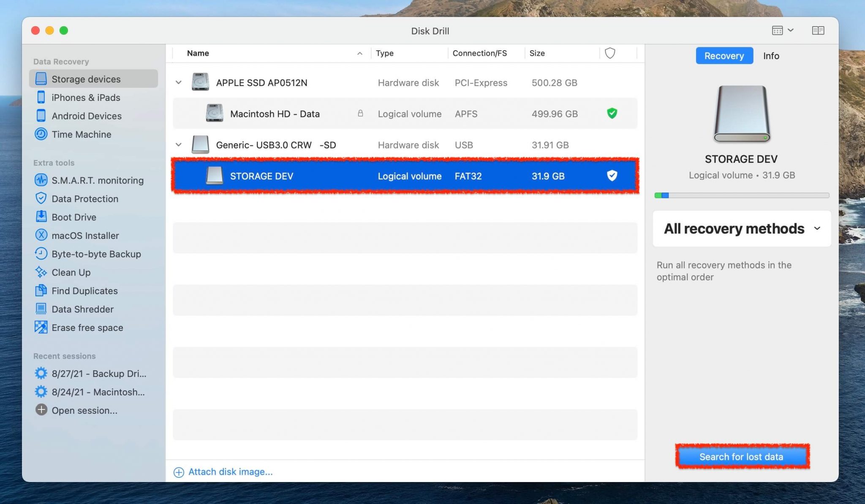The image size is (865, 504).
Task: Click Attach disk image link
Action: tap(230, 471)
